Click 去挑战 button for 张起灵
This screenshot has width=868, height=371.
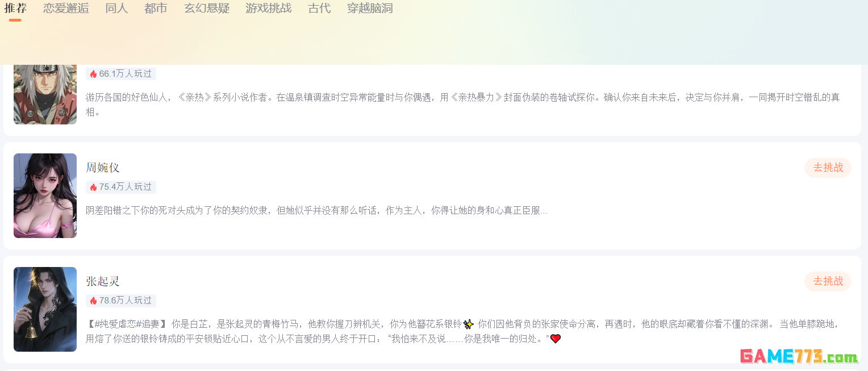(828, 281)
